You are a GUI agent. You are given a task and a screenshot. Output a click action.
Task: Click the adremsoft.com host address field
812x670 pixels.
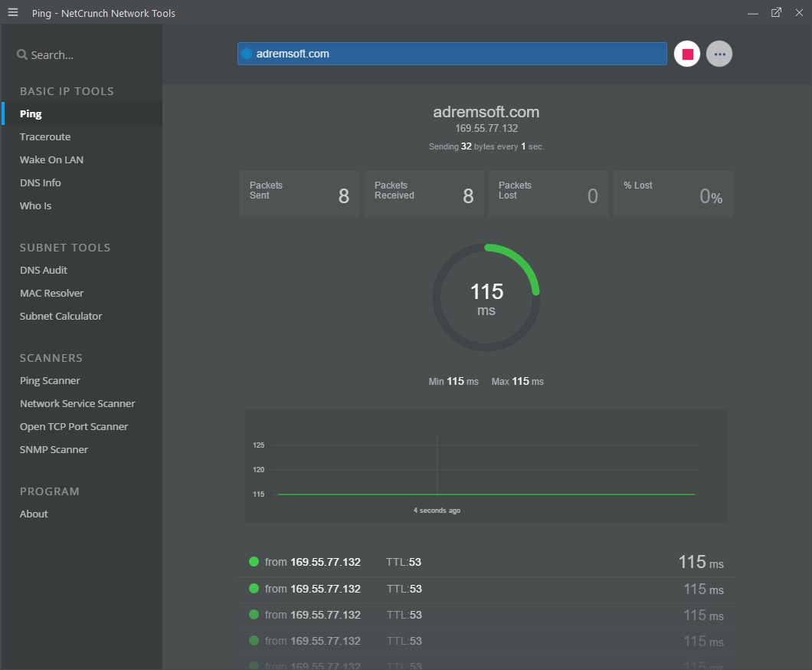pos(452,54)
